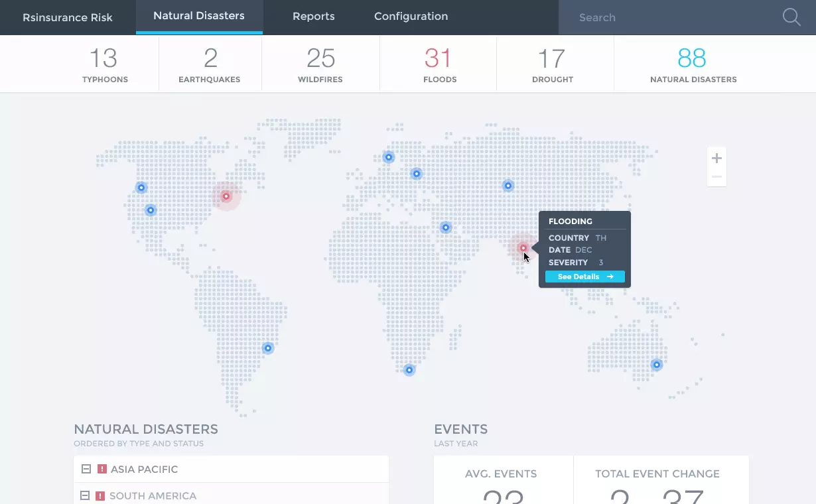
Task: Click the blue marker in Australia
Action: pyautogui.click(x=657, y=365)
